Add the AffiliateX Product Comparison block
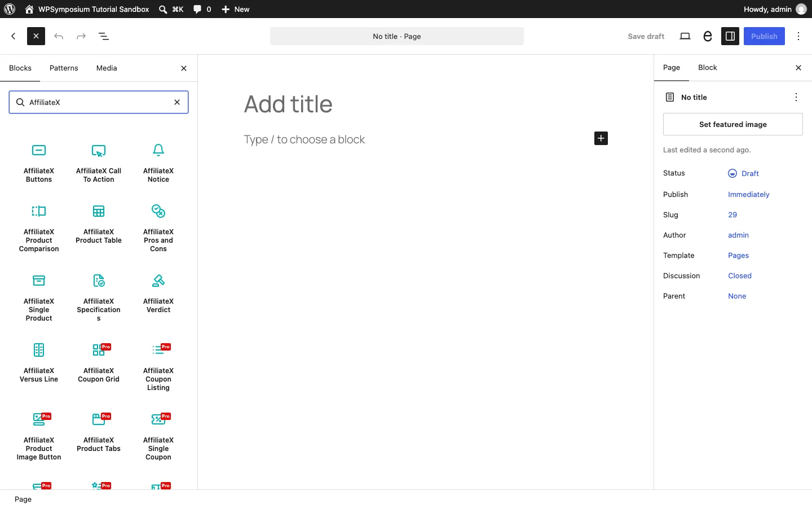This screenshot has width=812, height=508. [x=39, y=228]
